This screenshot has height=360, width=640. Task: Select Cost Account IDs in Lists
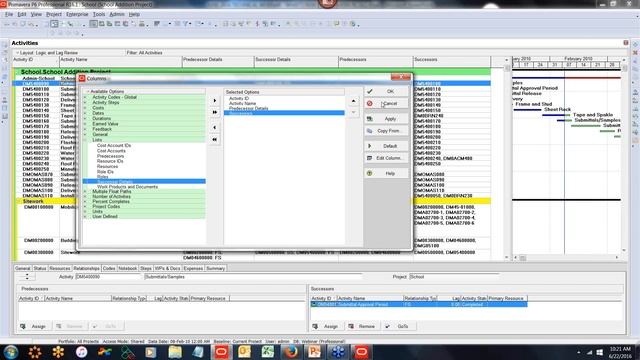pos(114,145)
